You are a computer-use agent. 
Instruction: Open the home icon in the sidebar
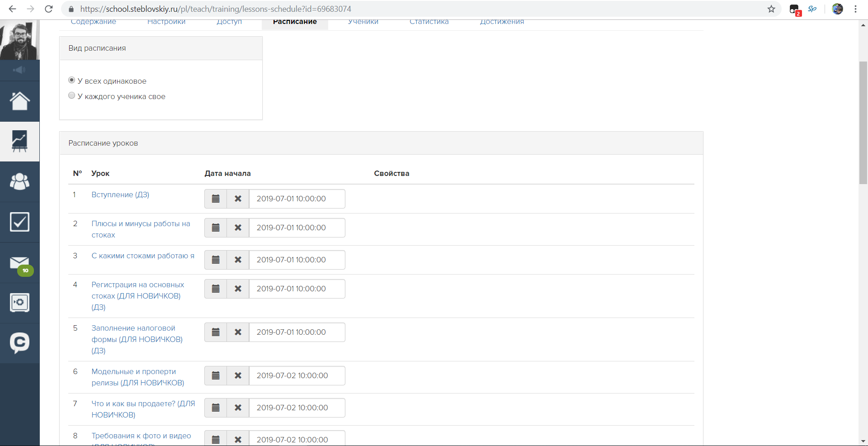tap(19, 101)
